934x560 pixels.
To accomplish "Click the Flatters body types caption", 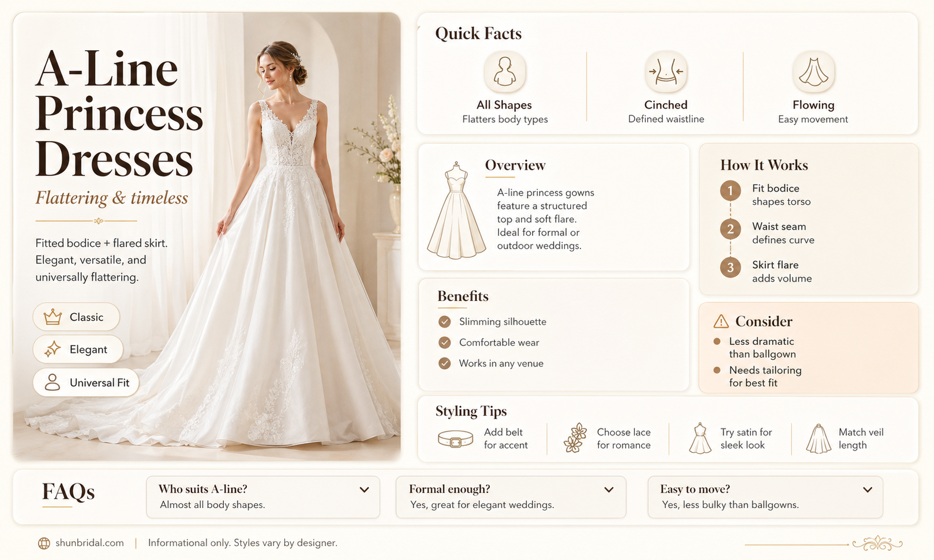I will tap(505, 119).
